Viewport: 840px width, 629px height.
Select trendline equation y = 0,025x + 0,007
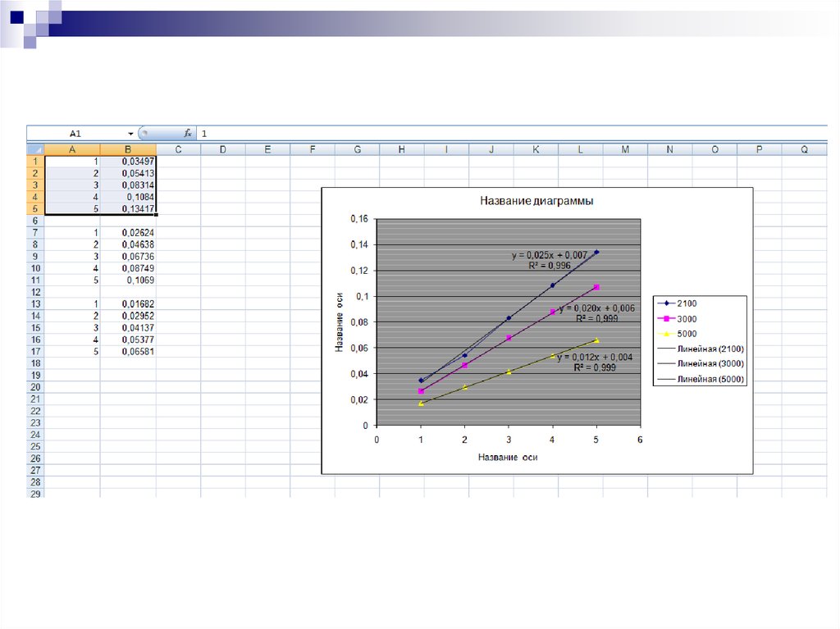click(549, 256)
